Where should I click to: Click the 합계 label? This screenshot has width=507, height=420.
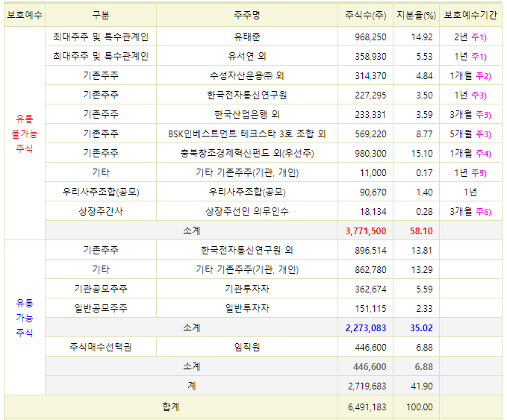(x=171, y=407)
